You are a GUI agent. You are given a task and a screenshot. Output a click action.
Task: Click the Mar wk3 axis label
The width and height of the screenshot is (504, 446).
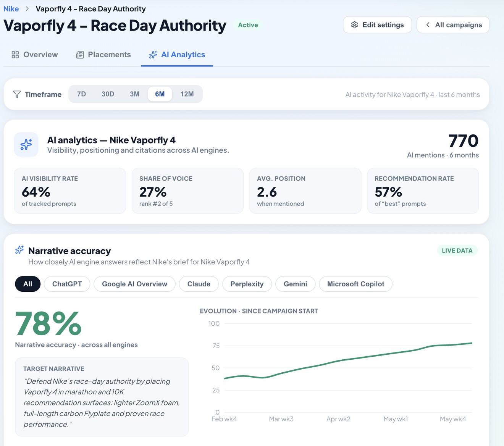(x=281, y=419)
